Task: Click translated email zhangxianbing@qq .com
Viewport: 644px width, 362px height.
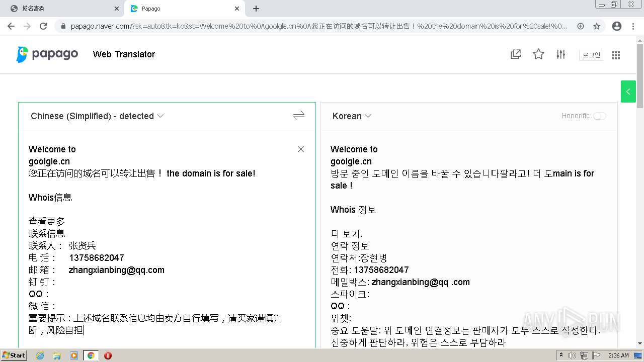Action: pyautogui.click(x=421, y=282)
